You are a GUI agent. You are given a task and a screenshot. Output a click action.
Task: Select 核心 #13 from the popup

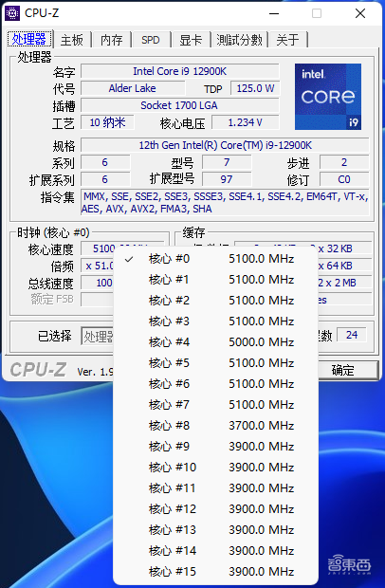[x=215, y=530]
